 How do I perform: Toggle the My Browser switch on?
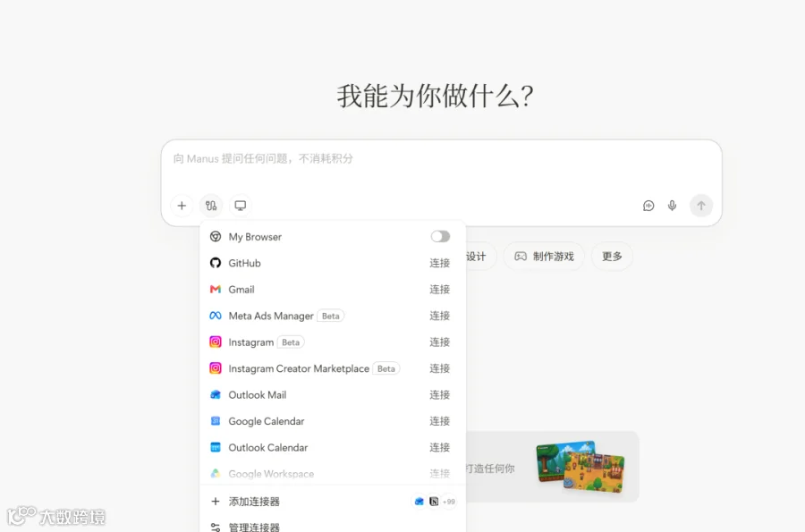[x=440, y=237]
